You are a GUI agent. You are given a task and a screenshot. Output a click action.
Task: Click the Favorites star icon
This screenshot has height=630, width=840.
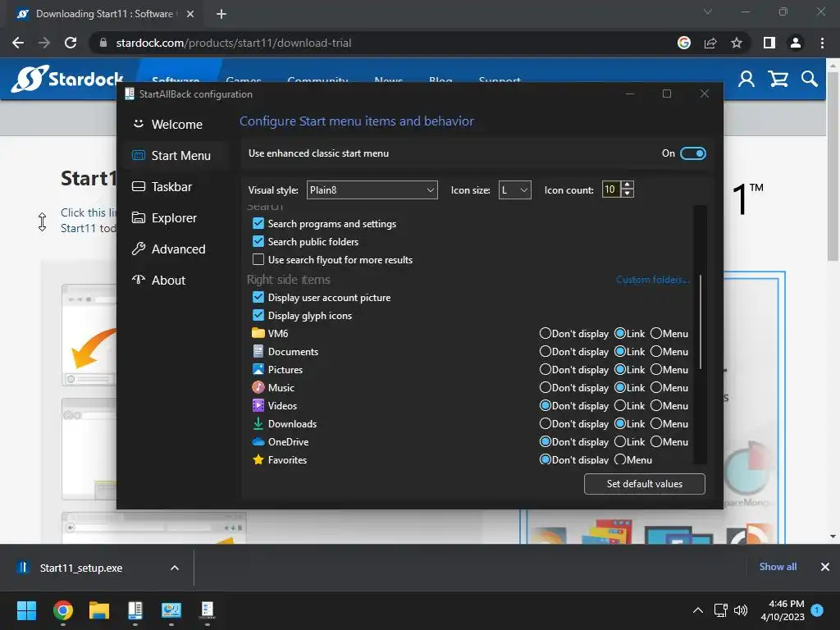tap(258, 459)
